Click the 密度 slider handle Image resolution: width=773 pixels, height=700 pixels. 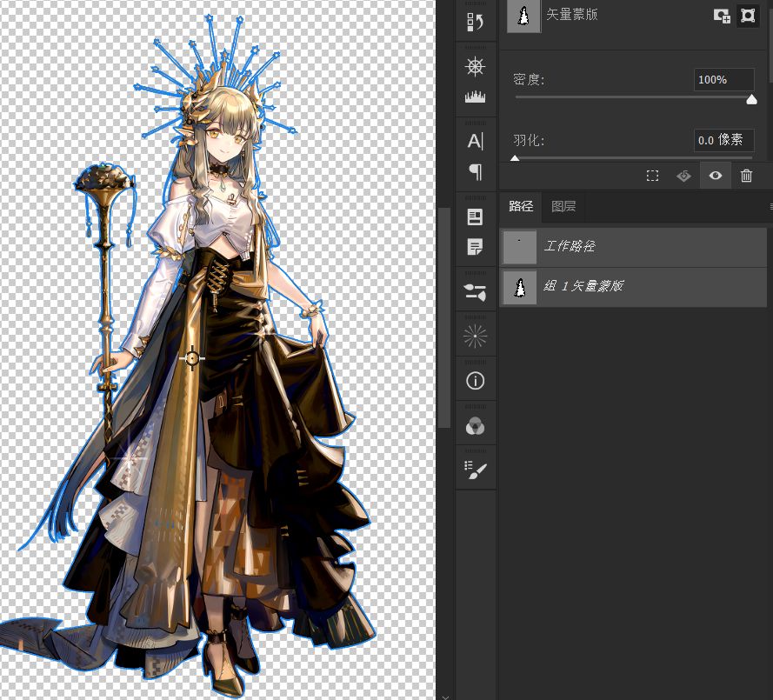tap(751, 99)
